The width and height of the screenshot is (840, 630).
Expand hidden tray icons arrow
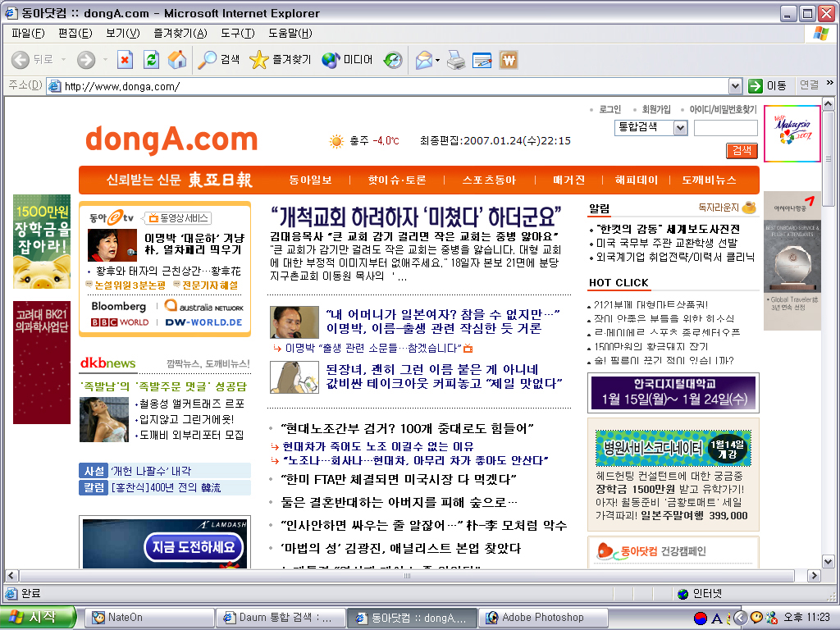click(739, 618)
